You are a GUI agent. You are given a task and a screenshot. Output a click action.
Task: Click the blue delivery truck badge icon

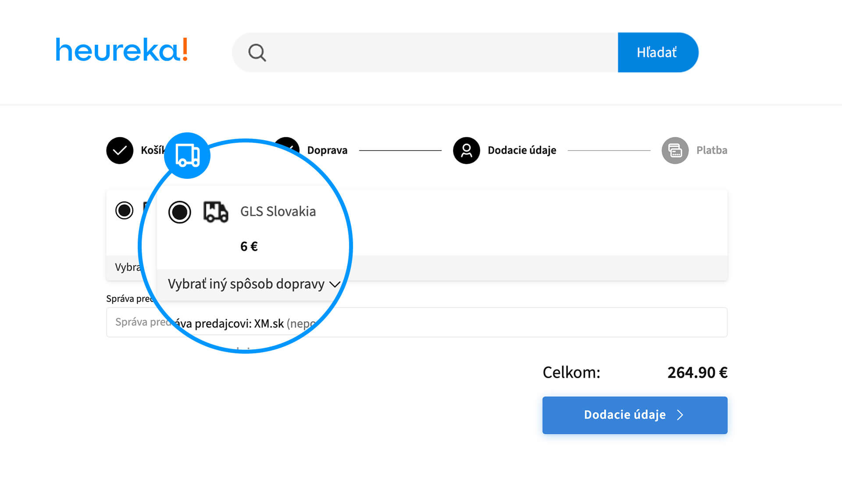(x=187, y=156)
